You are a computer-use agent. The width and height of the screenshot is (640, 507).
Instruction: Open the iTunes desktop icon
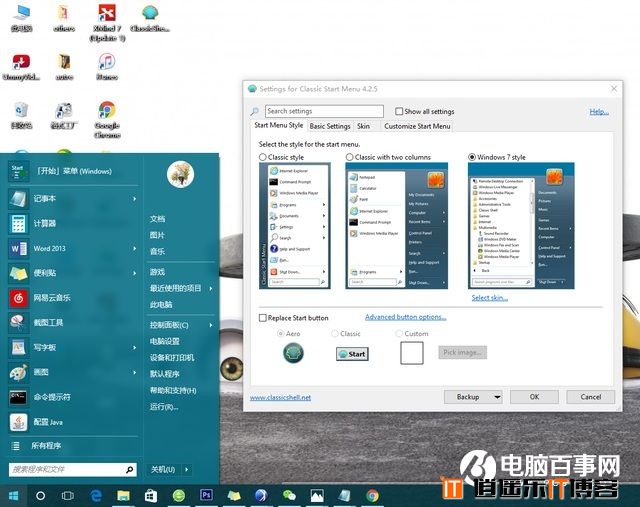pos(107,66)
